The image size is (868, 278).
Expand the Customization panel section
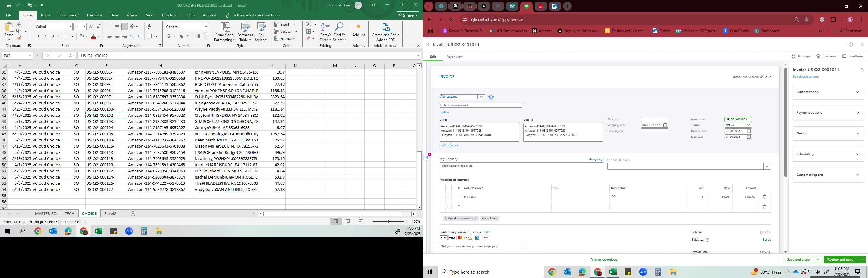(x=828, y=92)
